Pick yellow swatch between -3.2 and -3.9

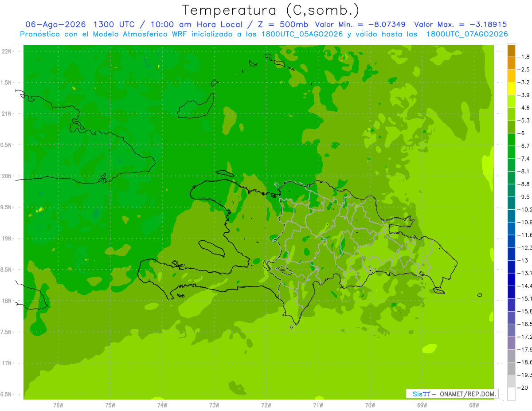pyautogui.click(x=511, y=89)
